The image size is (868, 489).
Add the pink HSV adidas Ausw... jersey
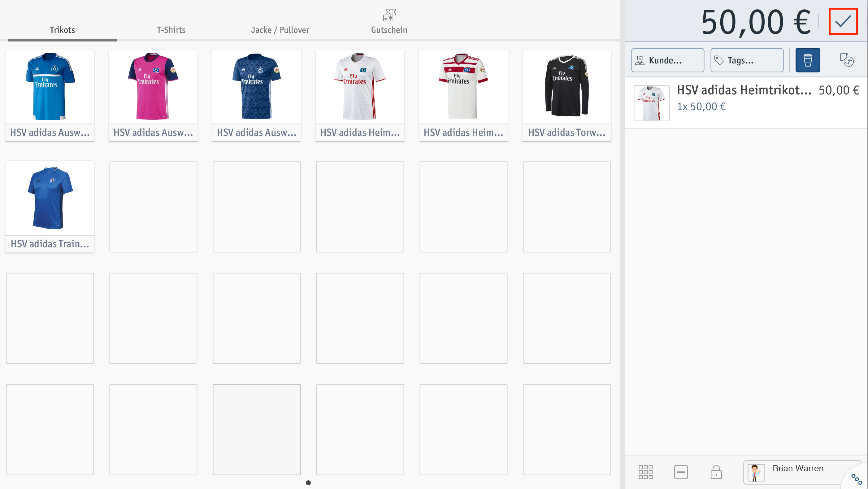pos(153,95)
